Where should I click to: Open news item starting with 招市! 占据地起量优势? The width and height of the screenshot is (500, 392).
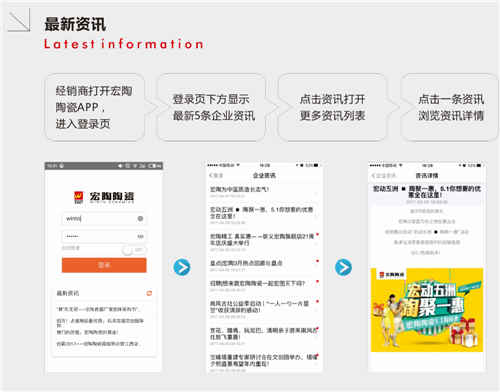[x=100, y=323]
